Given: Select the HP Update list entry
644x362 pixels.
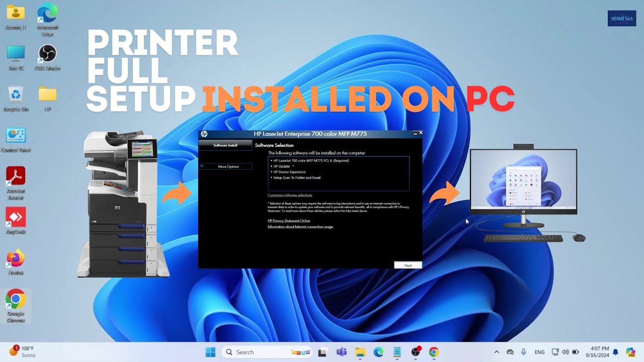Looking at the screenshot, I should point(281,166).
